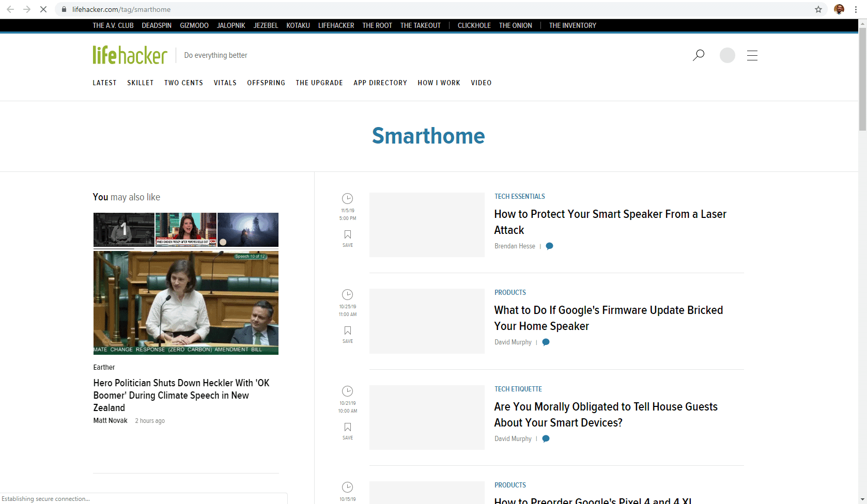The image size is (867, 504).
Task: Open Chrome three-dot menu
Action: click(x=856, y=9)
